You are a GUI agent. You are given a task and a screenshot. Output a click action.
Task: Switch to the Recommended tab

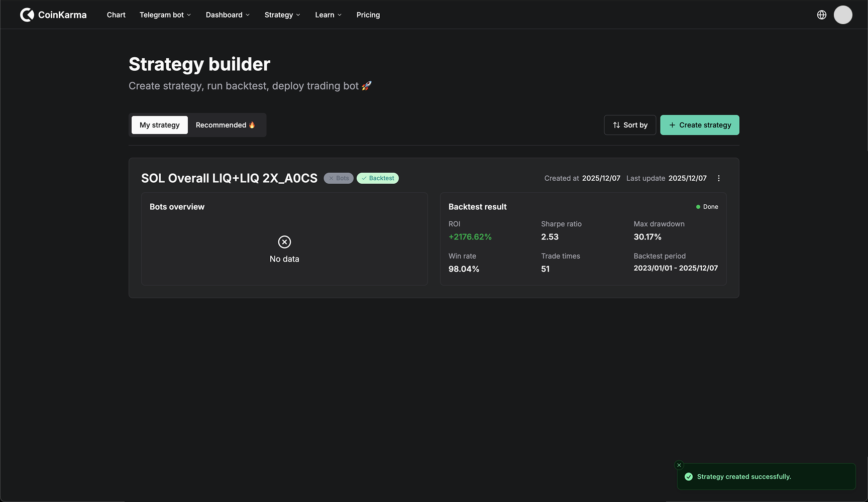[226, 125]
